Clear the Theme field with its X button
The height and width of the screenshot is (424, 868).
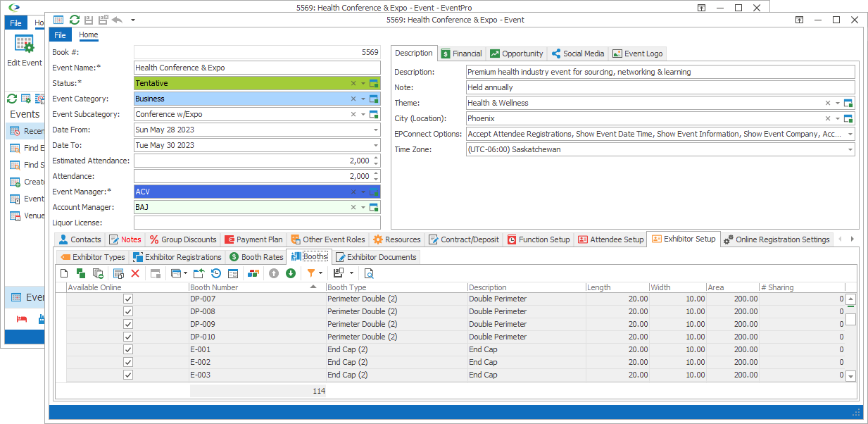pyautogui.click(x=828, y=103)
